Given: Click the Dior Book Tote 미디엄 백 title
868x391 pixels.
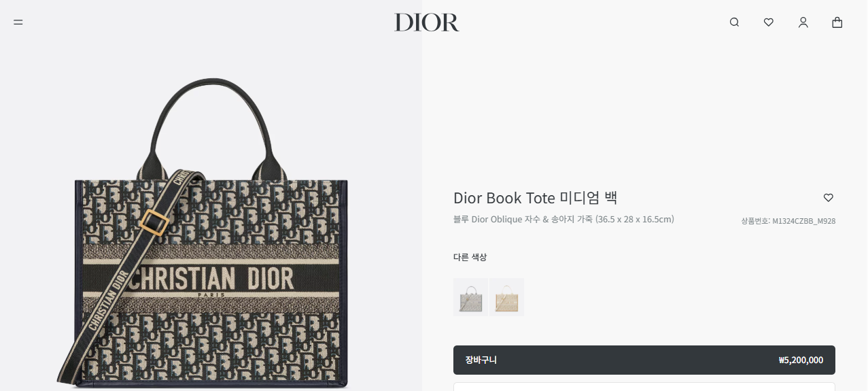Looking at the screenshot, I should click(535, 198).
